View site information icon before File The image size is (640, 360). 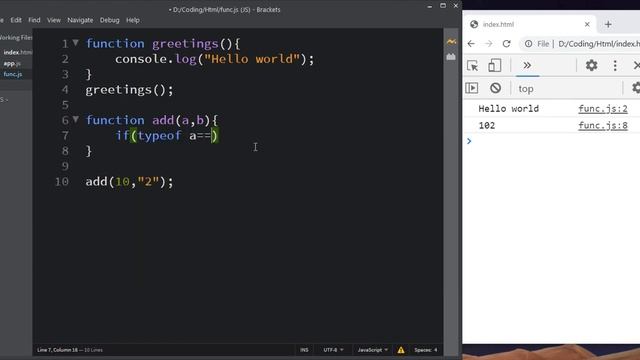click(529, 44)
